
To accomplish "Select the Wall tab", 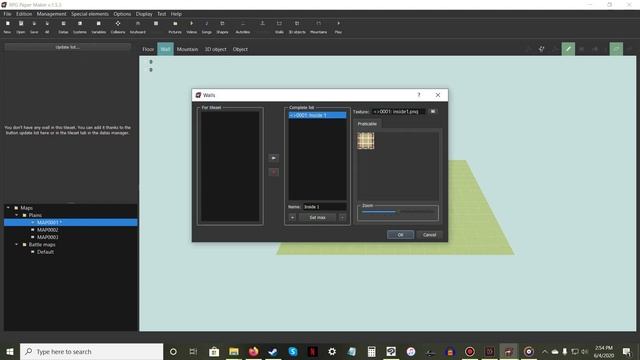I will coord(165,49).
